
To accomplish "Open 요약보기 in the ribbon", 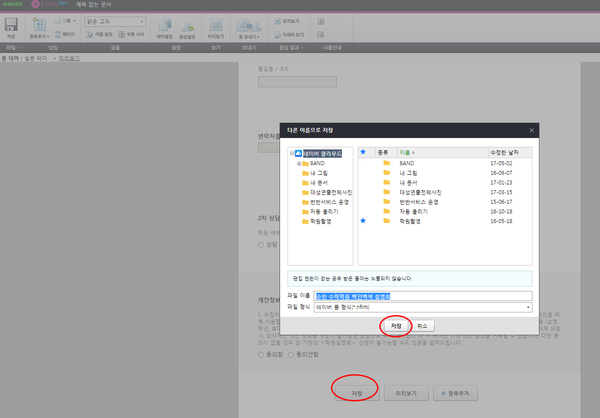I will click(287, 21).
